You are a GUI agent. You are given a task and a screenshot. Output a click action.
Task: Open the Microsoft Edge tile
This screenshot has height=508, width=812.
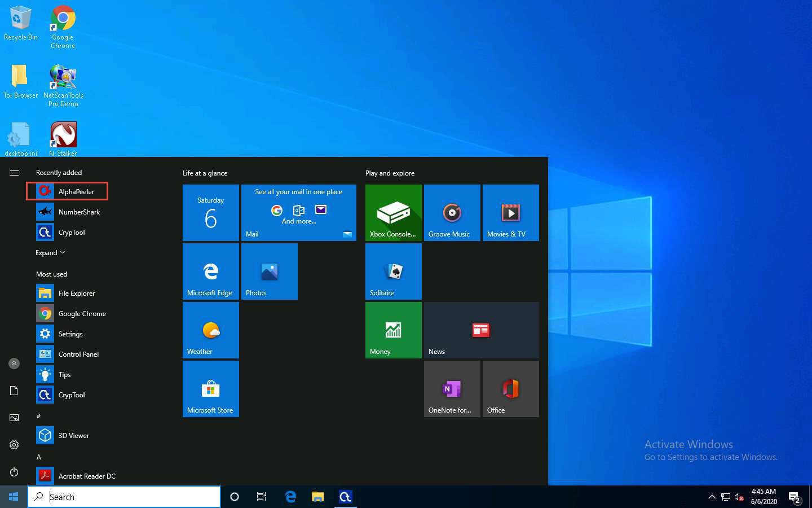(211, 271)
